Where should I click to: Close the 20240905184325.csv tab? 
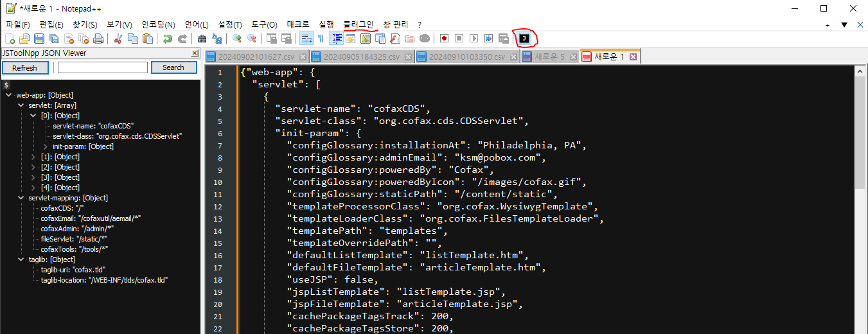click(407, 57)
